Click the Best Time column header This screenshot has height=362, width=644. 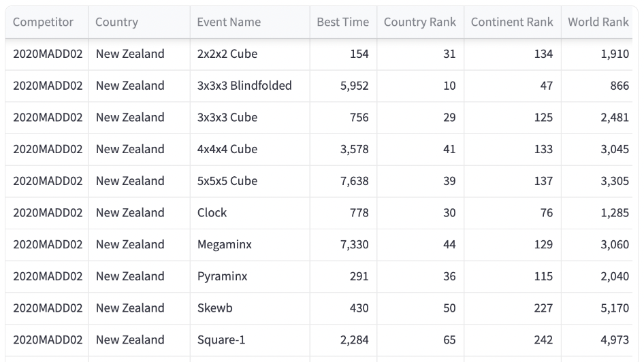click(x=342, y=22)
